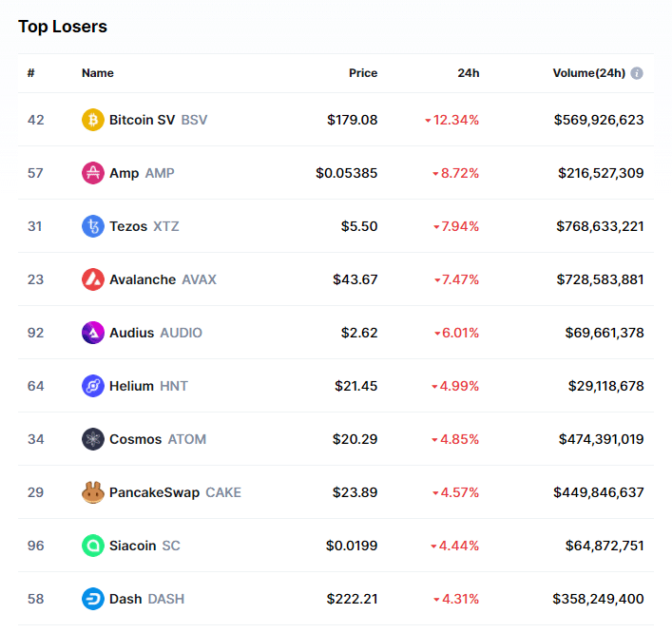Click the PancakeSwap coin logo
The height and width of the screenshot is (633, 672).
click(x=92, y=492)
